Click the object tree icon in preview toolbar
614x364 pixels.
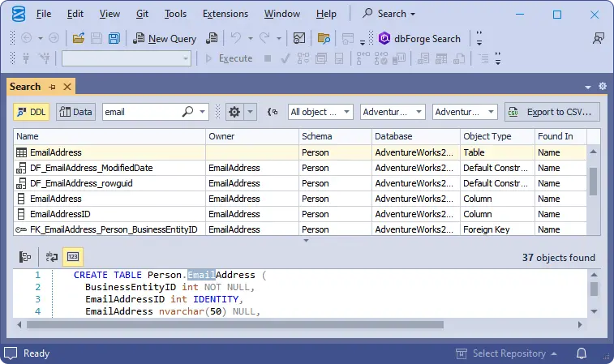pyautogui.click(x=25, y=257)
